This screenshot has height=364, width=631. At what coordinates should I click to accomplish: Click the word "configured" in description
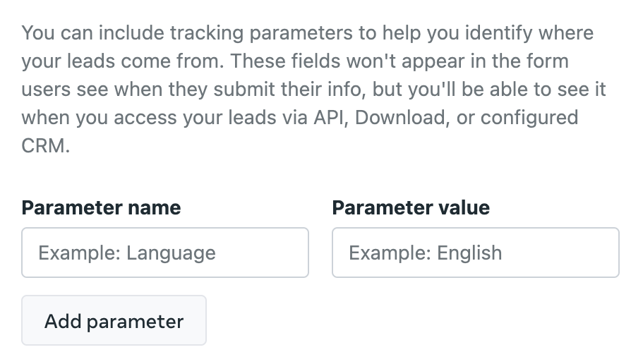529,119
